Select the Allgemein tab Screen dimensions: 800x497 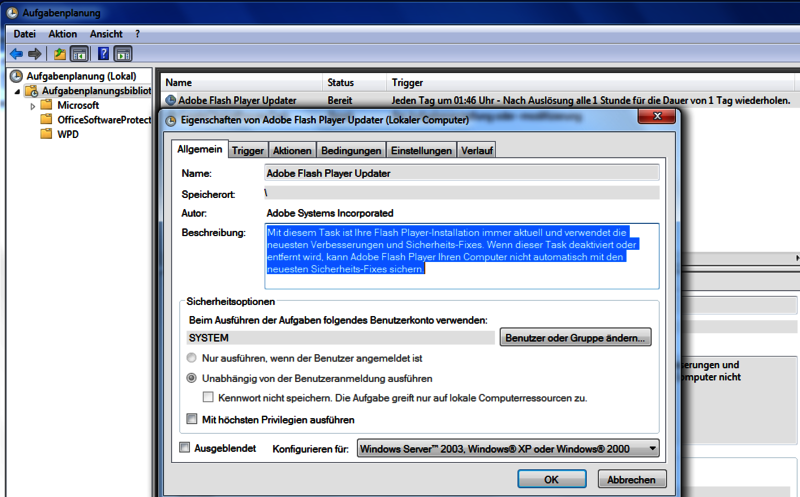coord(199,149)
